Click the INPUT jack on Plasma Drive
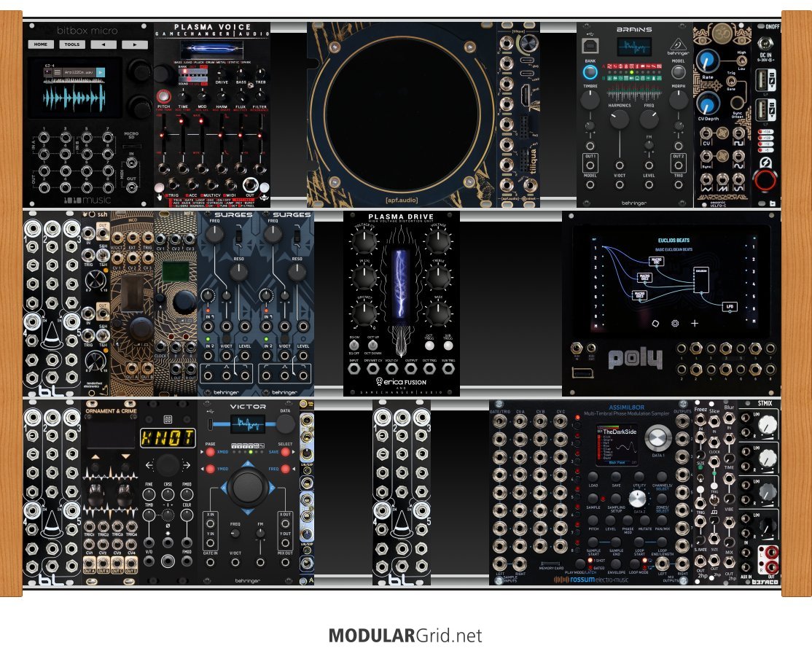 (354, 370)
